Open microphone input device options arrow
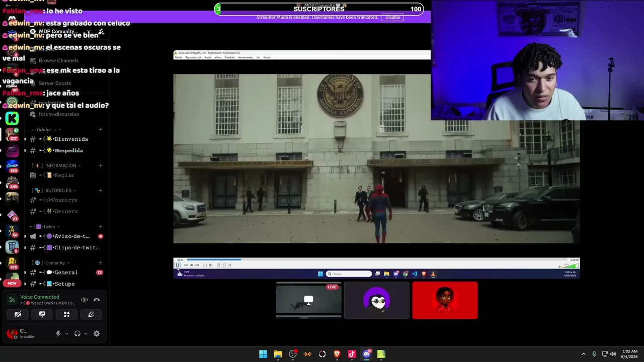This screenshot has width=644, height=362. click(66, 333)
